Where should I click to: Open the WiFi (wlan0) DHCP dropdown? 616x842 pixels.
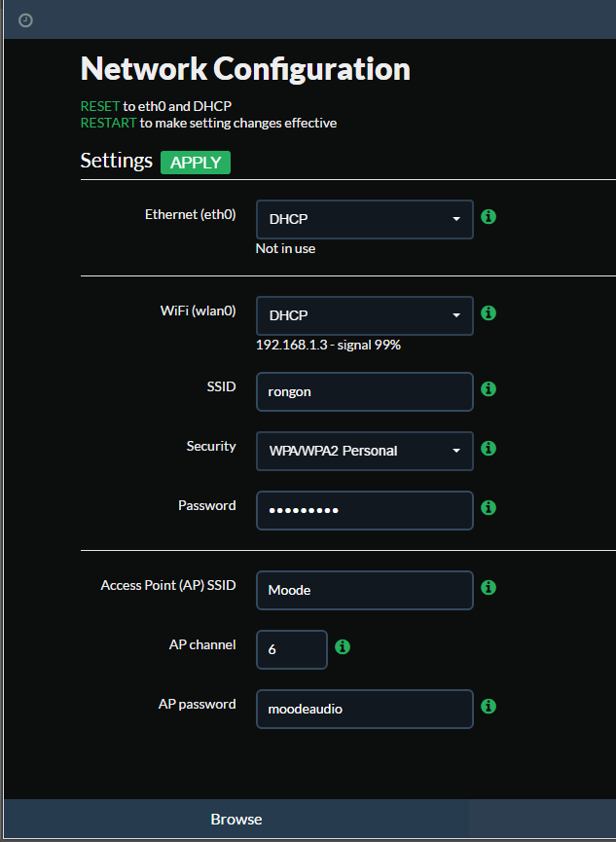tap(365, 315)
